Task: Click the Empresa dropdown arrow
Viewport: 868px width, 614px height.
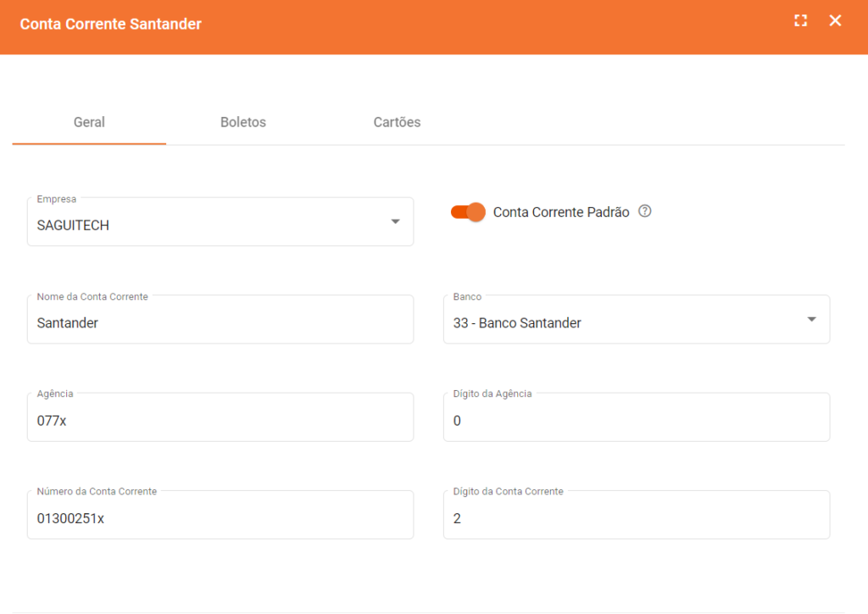Action: (x=395, y=222)
